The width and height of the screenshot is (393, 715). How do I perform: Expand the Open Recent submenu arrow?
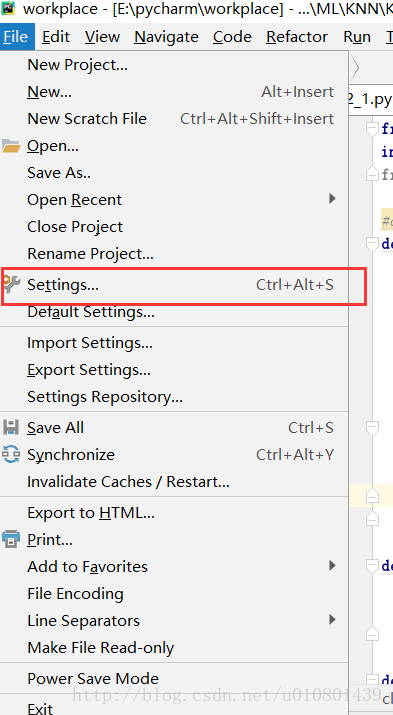point(332,199)
